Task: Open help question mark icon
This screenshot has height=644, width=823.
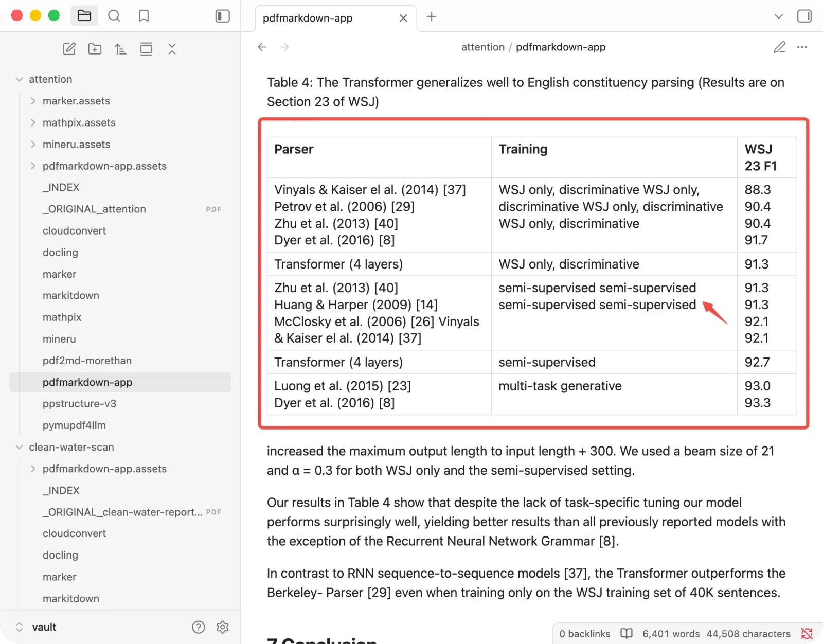Action: pyautogui.click(x=198, y=627)
